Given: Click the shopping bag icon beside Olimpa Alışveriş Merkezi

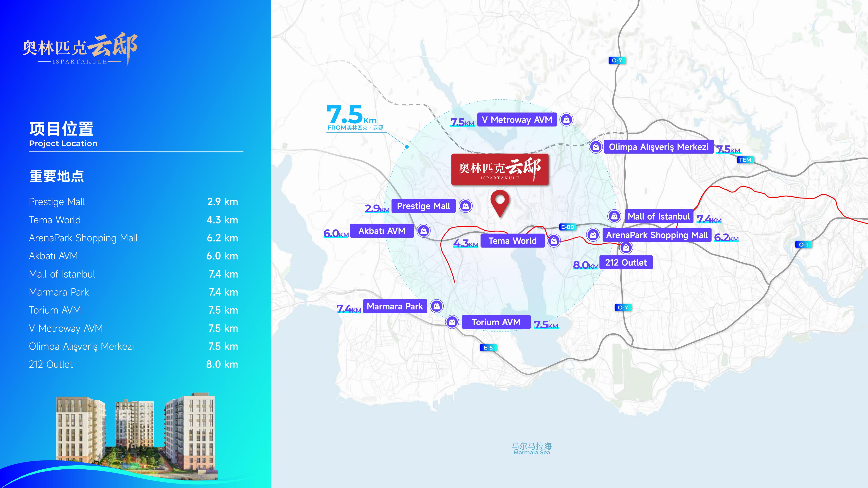Looking at the screenshot, I should click(596, 147).
